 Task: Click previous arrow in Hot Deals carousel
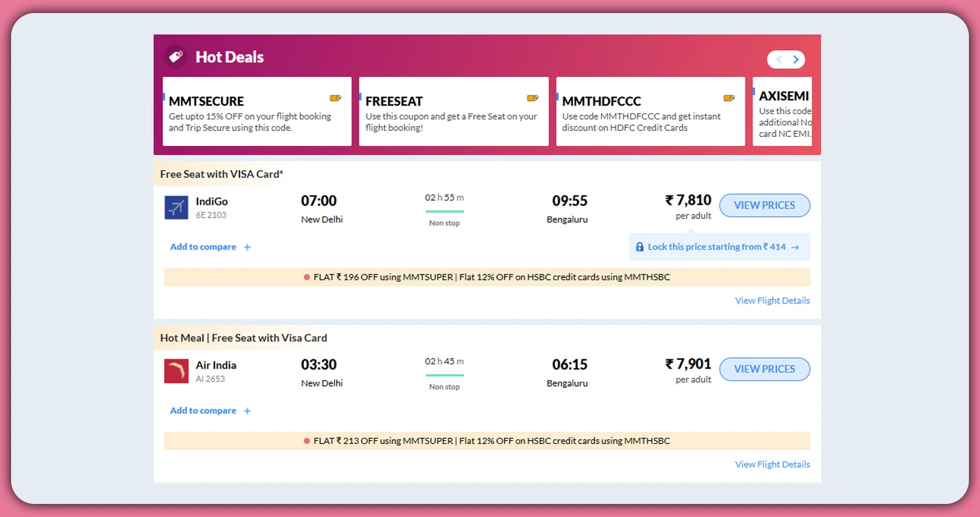(779, 60)
